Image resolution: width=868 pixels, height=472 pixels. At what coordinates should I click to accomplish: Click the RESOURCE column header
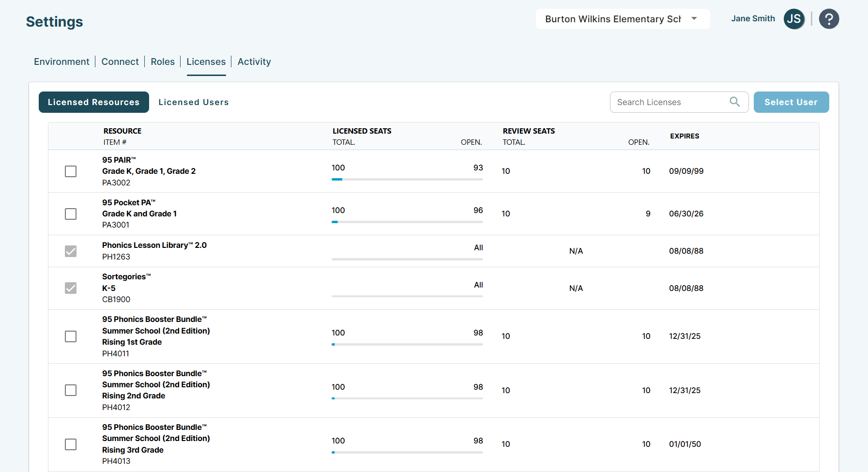122,131
